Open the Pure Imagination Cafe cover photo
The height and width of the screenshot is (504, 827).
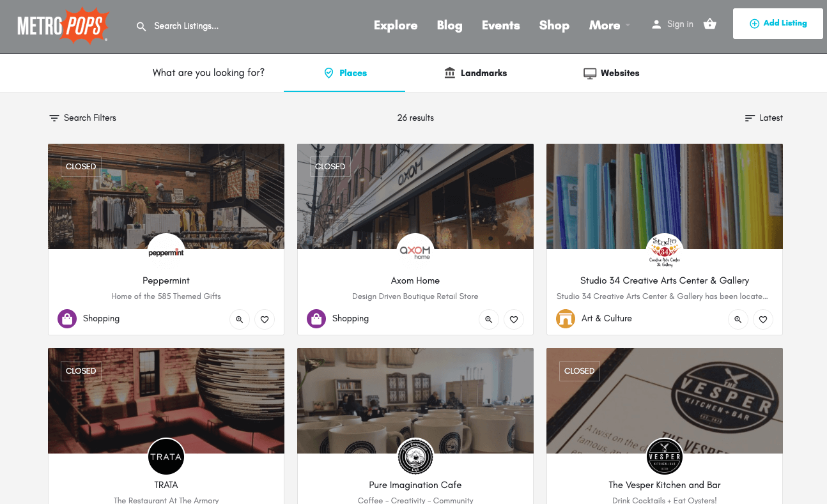(415, 401)
